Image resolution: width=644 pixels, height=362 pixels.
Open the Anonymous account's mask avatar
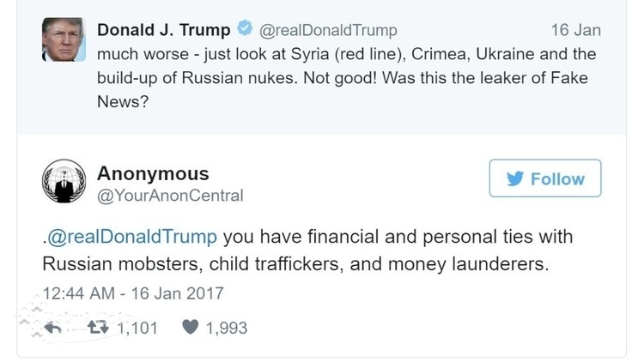(x=64, y=181)
